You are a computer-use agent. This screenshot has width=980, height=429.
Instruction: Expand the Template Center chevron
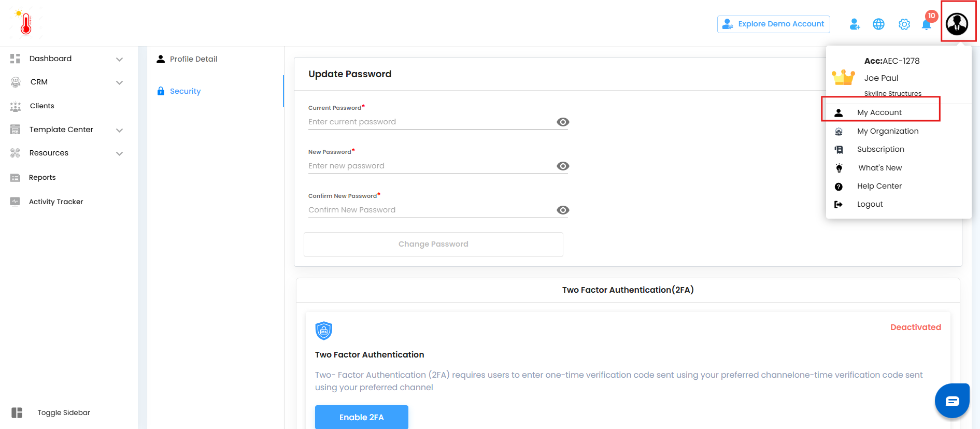[119, 130]
